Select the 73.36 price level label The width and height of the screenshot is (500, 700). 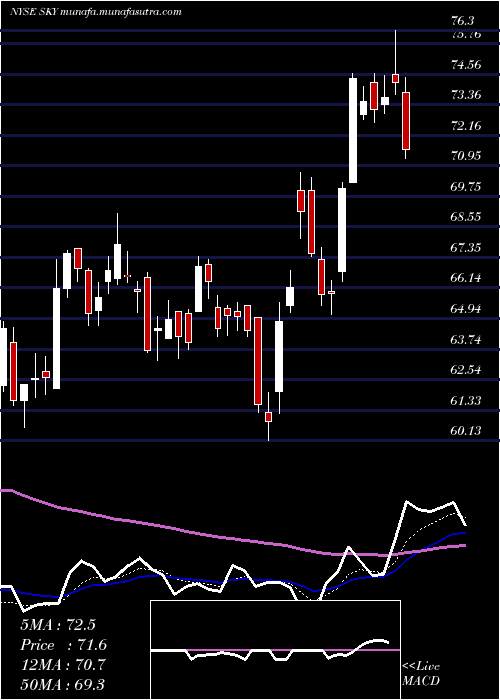pos(466,95)
